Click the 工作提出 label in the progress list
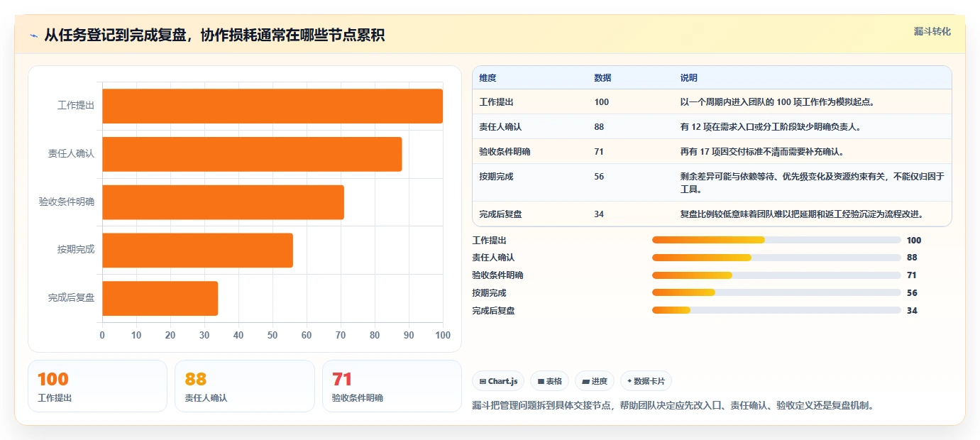The width and height of the screenshot is (980, 440). [490, 241]
